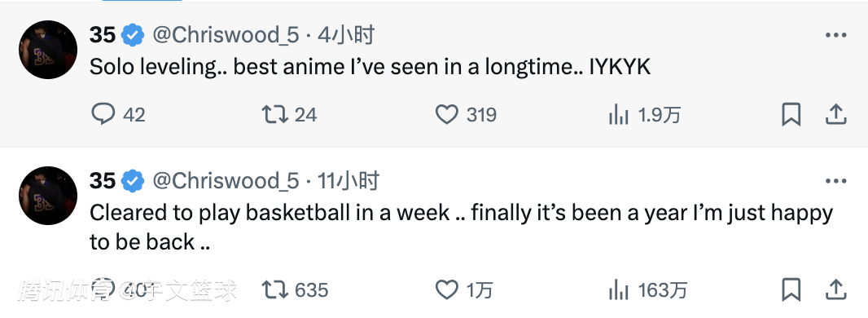This screenshot has width=868, height=318.
Task: Open the 4小时 timestamp link
Action: [346, 35]
